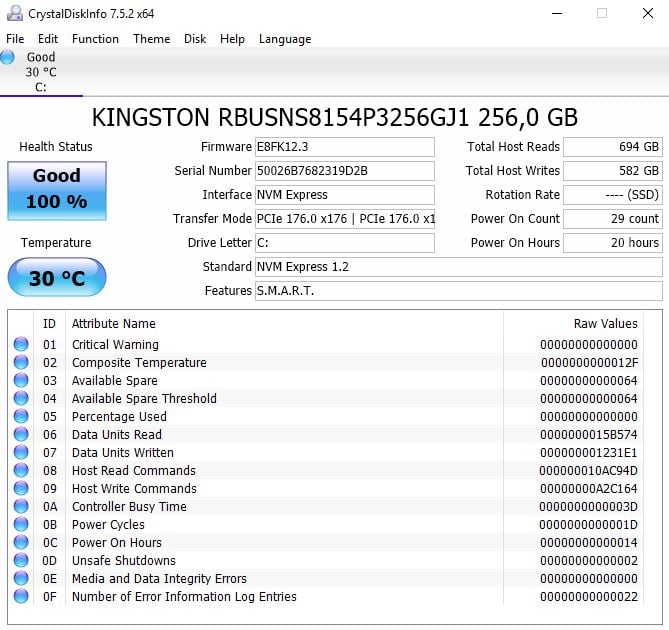Click status orb for Host Write Commands row
This screenshot has height=630, width=669.
coord(21,488)
